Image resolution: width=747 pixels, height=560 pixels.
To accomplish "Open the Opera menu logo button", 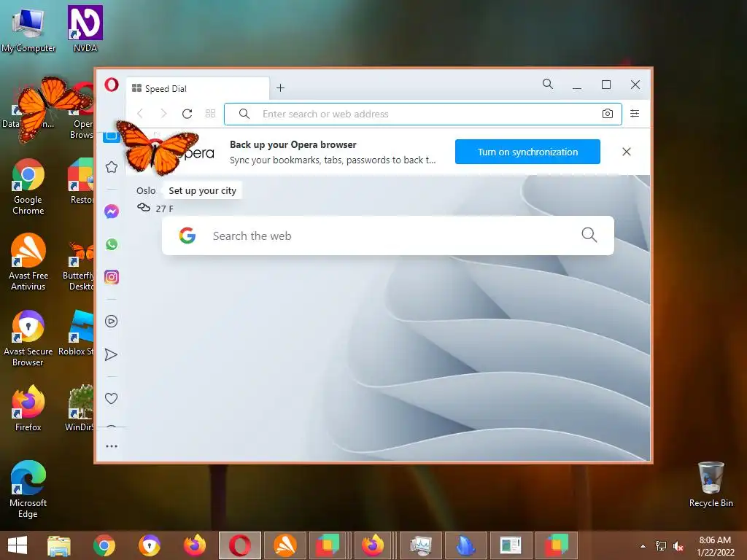I will click(112, 85).
